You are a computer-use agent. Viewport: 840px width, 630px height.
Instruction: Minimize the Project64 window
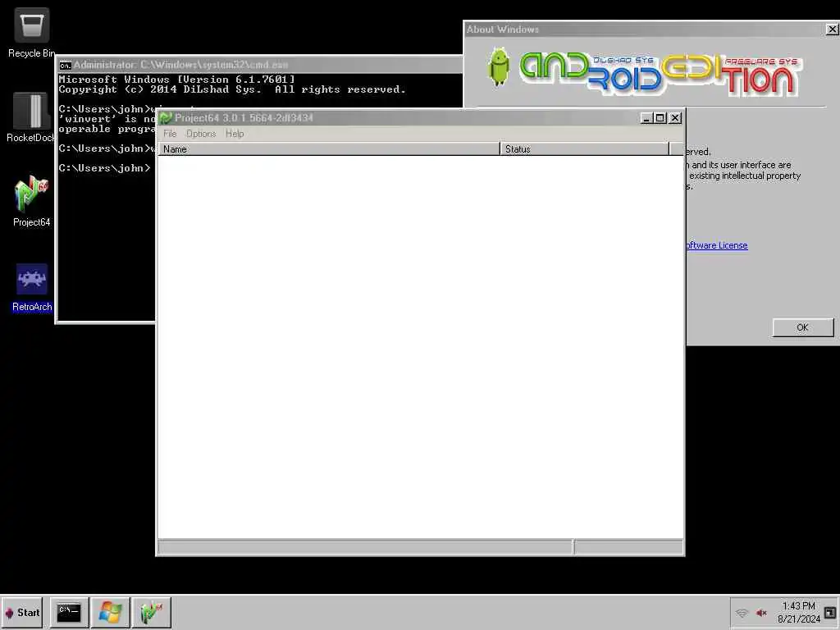(646, 118)
